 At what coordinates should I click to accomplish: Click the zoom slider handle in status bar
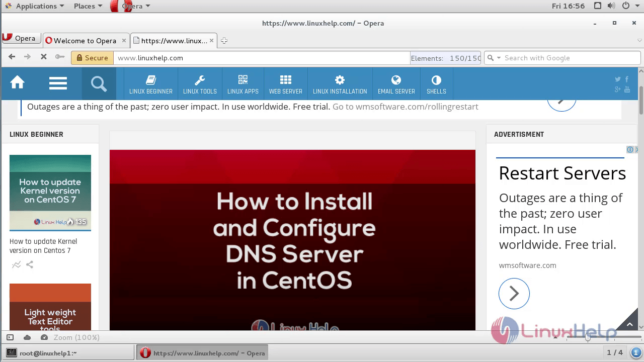coord(588,337)
